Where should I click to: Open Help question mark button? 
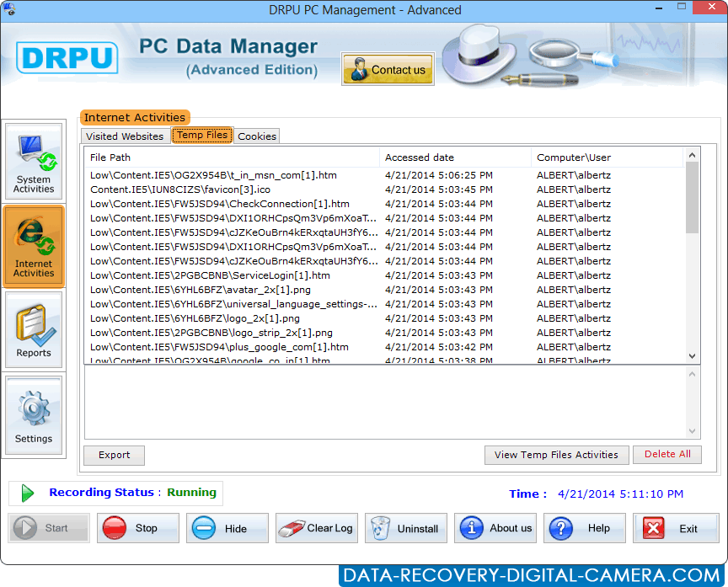[x=585, y=528]
